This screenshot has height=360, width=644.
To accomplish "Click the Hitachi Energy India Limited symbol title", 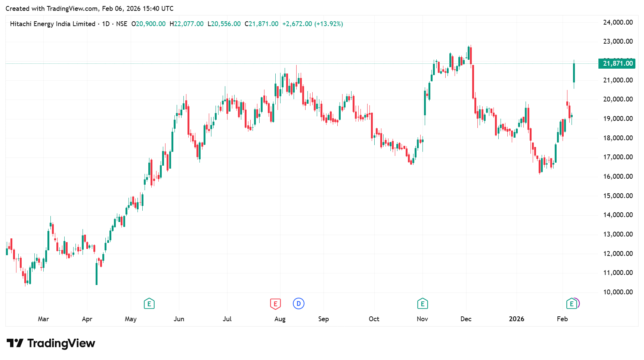I will pyautogui.click(x=53, y=24).
